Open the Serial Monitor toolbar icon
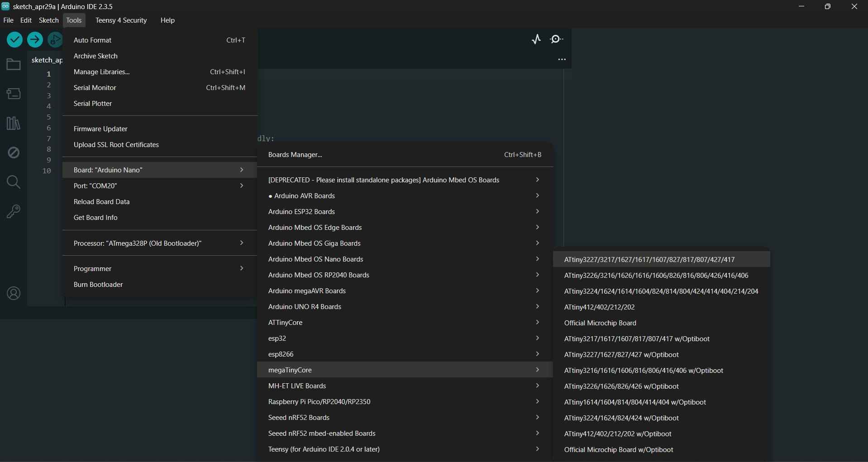 557,39
